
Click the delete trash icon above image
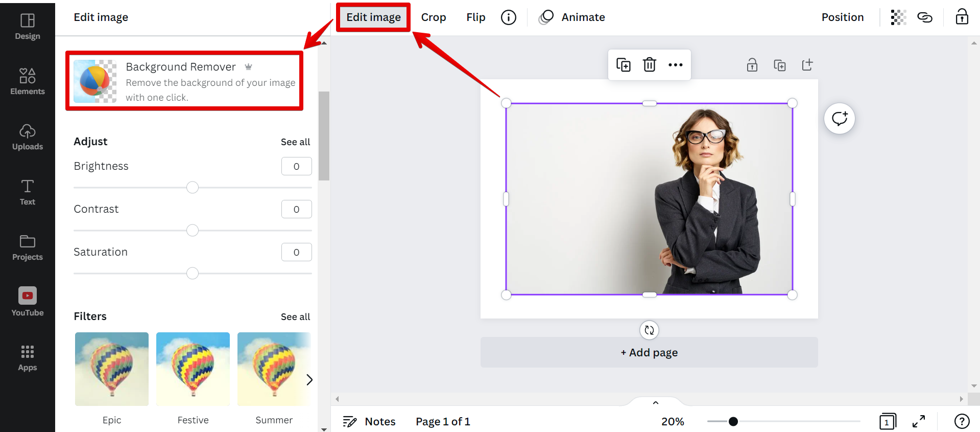(x=649, y=65)
